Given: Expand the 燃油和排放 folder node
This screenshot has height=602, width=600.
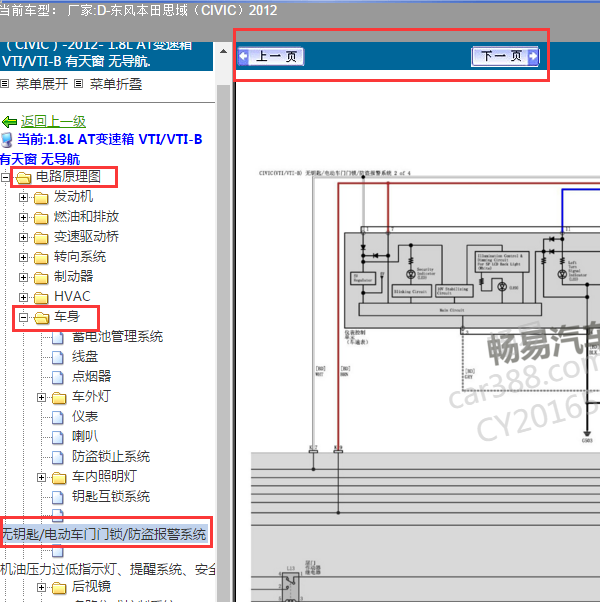Looking at the screenshot, I should (23, 217).
